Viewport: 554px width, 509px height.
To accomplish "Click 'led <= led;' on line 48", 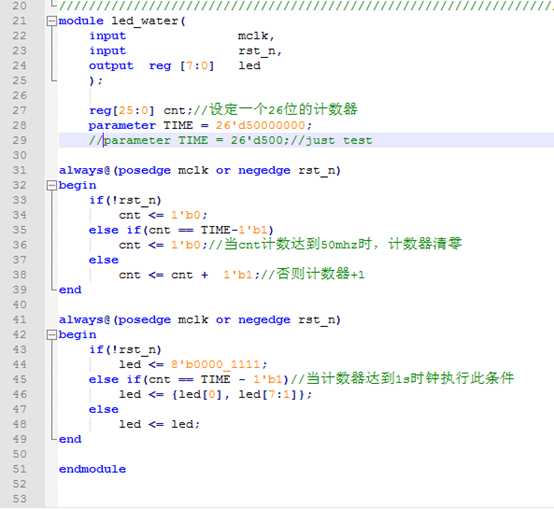I will 159,424.
